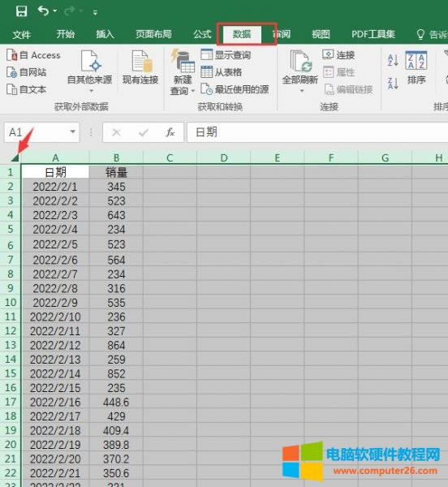Image resolution: width=448 pixels, height=487 pixels.
Task: Switch to the 插入 ribbon tab
Action: pos(105,34)
